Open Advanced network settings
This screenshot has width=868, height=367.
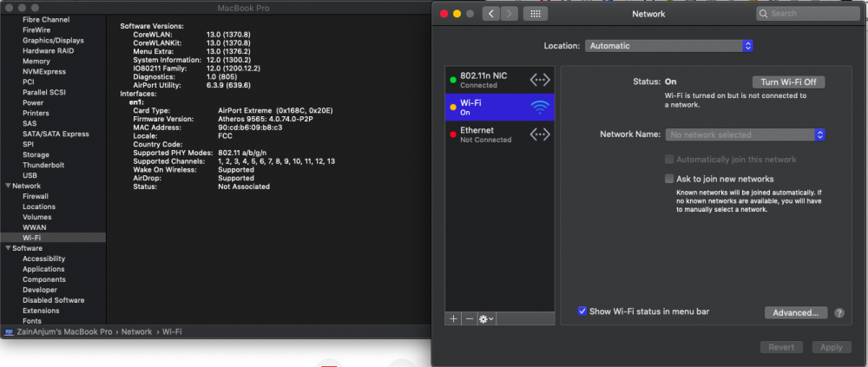pos(795,312)
